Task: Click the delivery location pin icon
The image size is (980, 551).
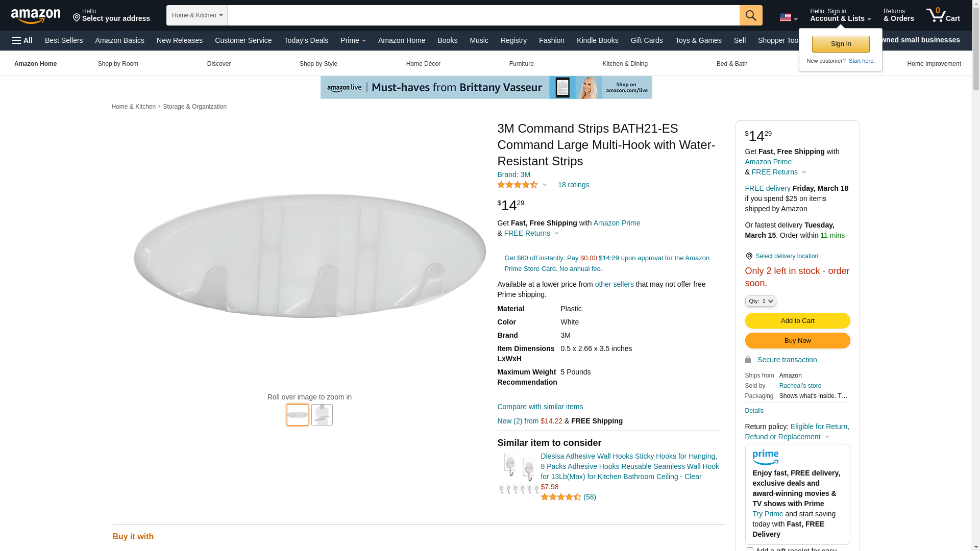Action: 749,256
